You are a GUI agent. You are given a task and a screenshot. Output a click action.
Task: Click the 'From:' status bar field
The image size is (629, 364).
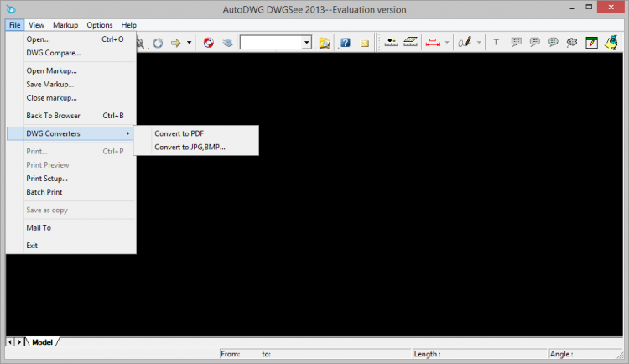316,354
